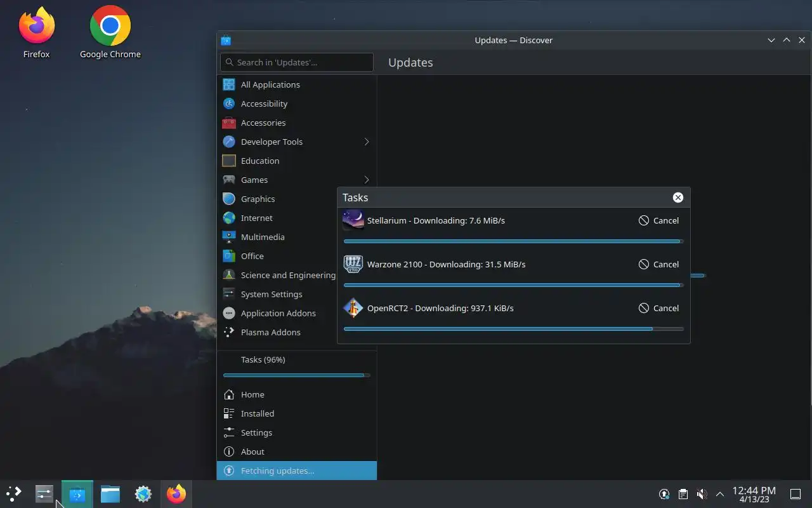Click the Graphics category icon

point(229,199)
